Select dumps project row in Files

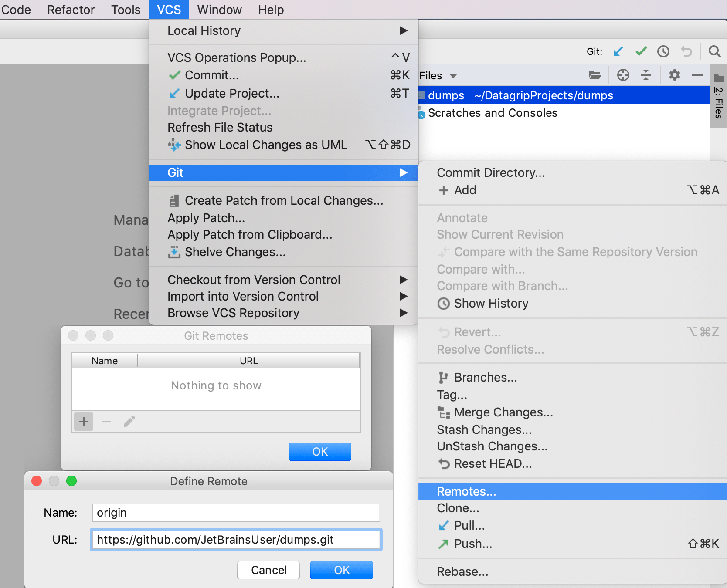[x=564, y=95]
